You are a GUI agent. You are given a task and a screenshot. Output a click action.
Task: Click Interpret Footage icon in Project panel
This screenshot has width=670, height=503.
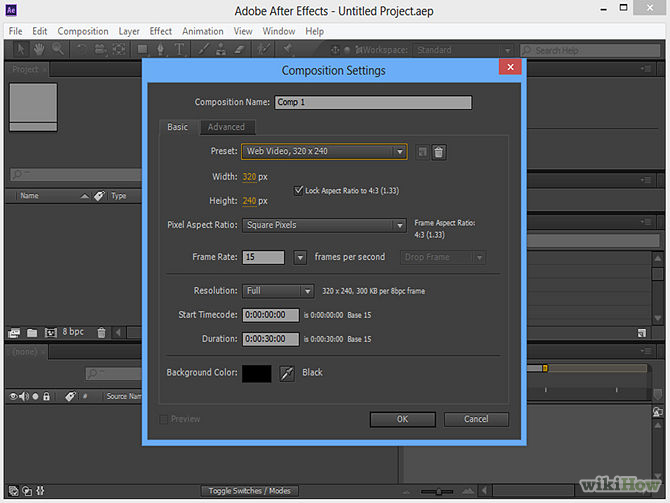14,333
